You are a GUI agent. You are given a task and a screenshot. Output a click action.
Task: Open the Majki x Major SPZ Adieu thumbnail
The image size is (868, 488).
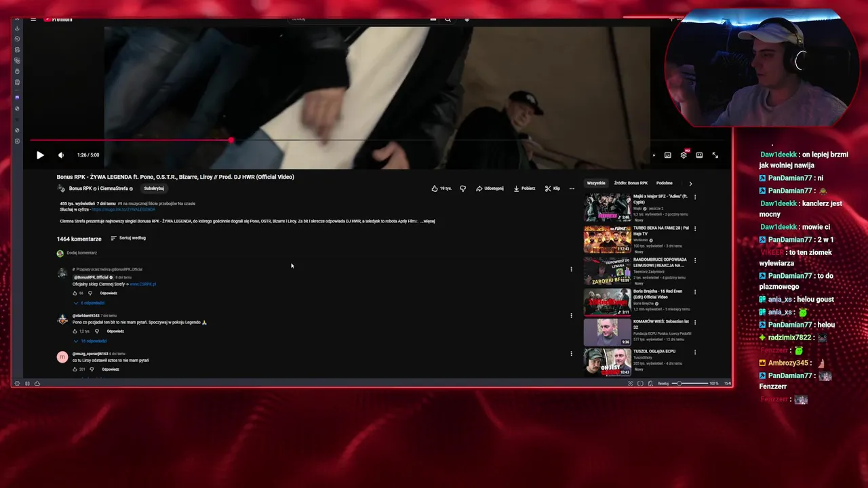pyautogui.click(x=608, y=207)
